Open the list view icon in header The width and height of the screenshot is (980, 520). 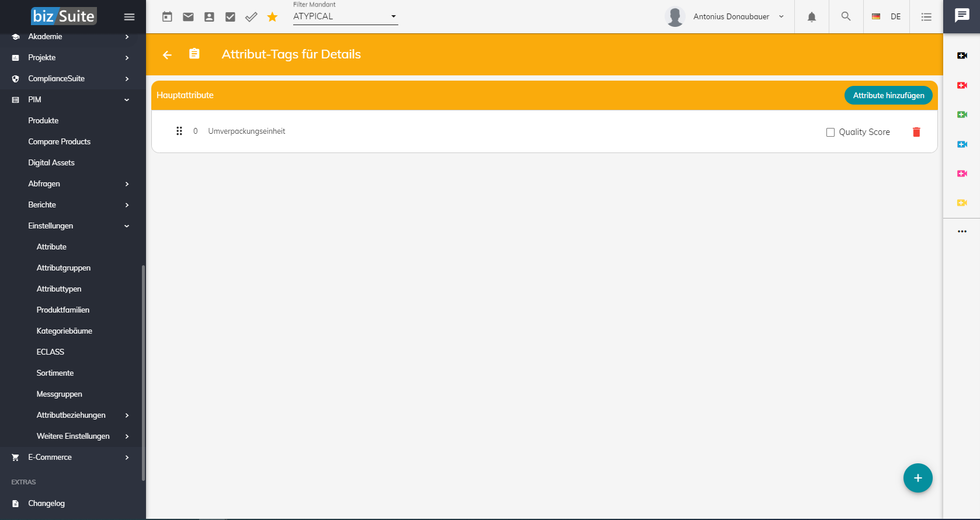(926, 17)
